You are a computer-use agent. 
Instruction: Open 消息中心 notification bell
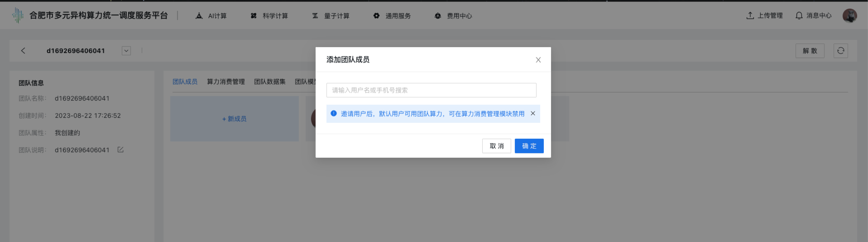tap(813, 15)
